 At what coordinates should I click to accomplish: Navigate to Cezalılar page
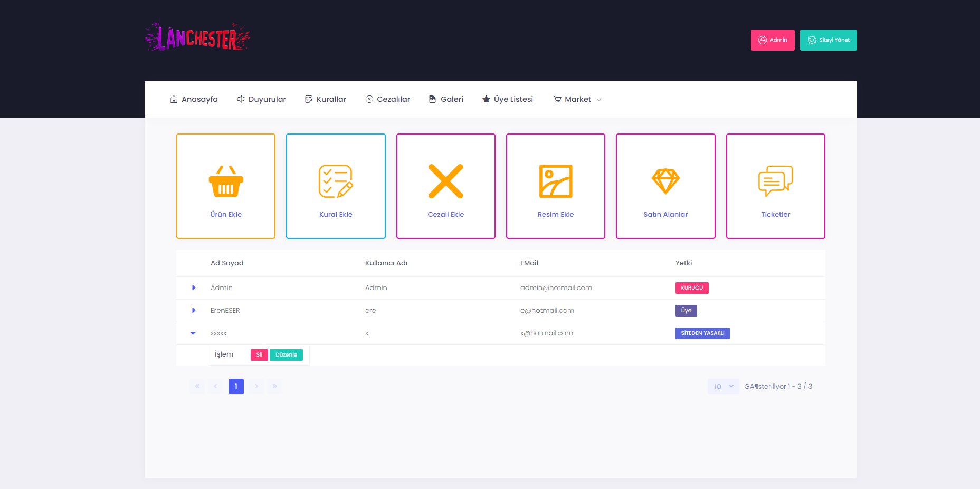pyautogui.click(x=388, y=99)
